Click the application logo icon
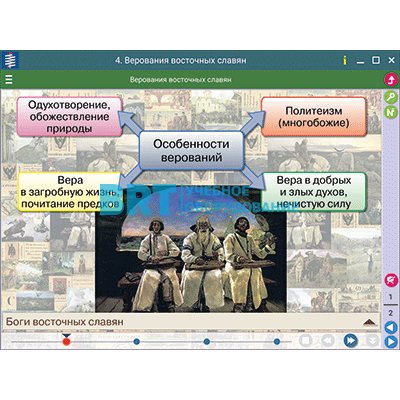This screenshot has width=400, height=400. [x=10, y=60]
